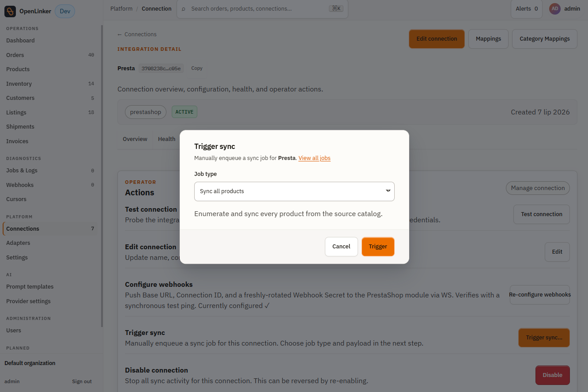Screen dimensions: 588x392
Task: Click the Manage connection pill button
Action: (538, 188)
